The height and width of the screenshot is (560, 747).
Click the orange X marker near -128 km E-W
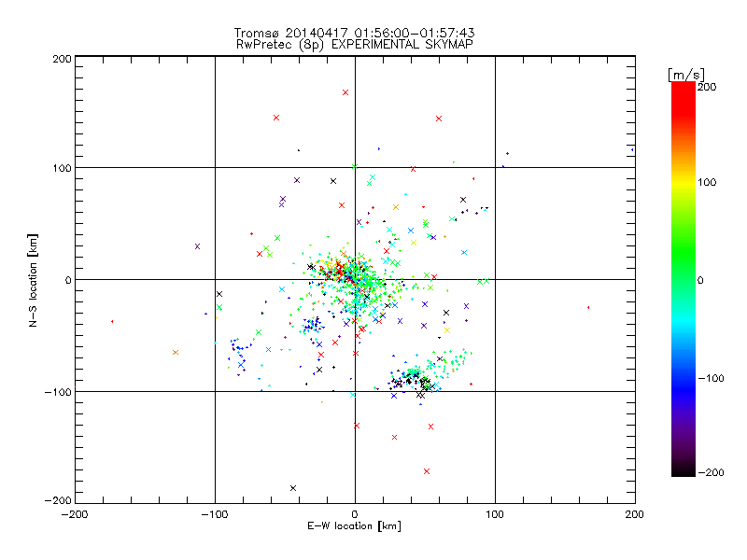pyautogui.click(x=176, y=353)
